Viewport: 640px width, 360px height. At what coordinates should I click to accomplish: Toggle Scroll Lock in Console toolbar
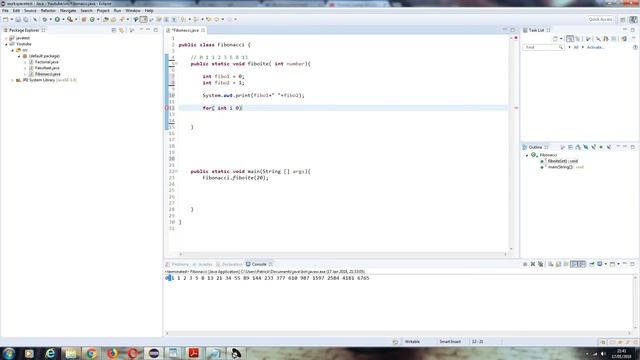[558, 264]
